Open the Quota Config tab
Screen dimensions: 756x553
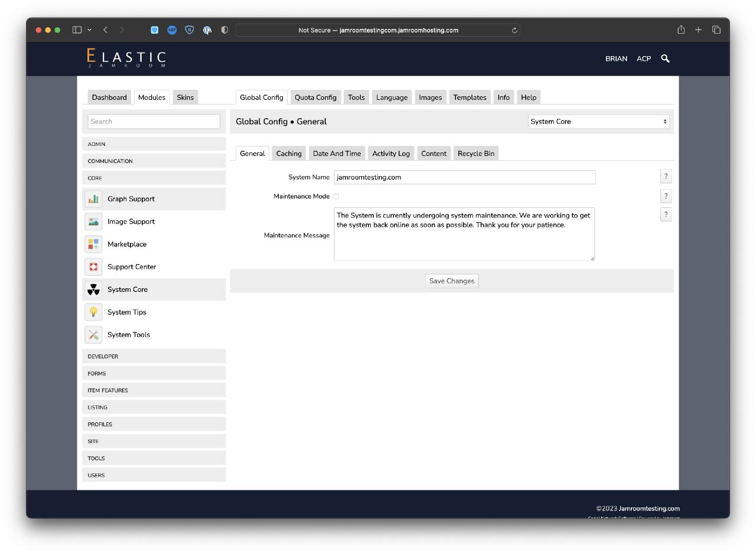[x=315, y=97]
